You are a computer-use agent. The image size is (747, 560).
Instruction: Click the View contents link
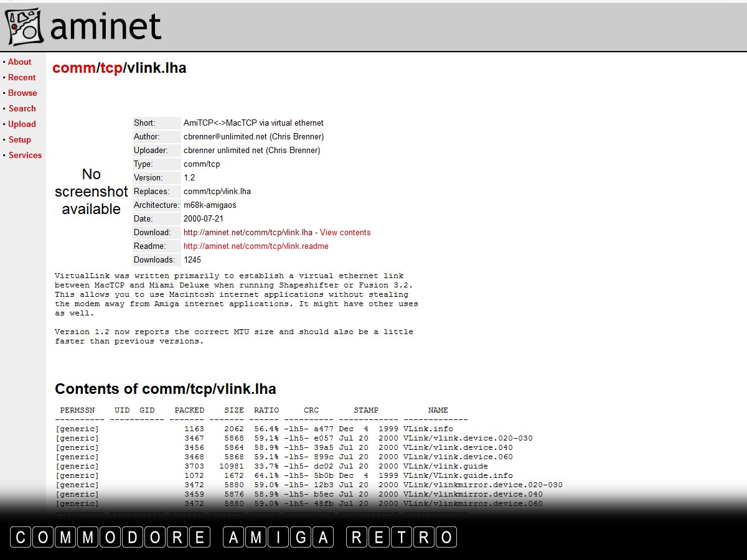click(x=345, y=232)
